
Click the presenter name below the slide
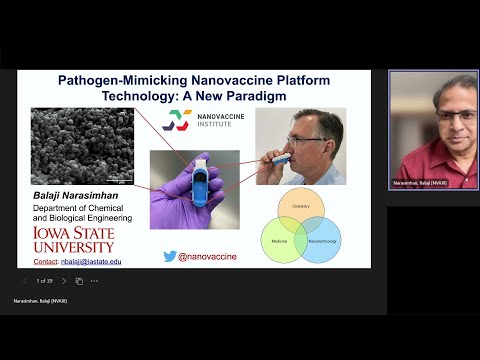point(40,301)
